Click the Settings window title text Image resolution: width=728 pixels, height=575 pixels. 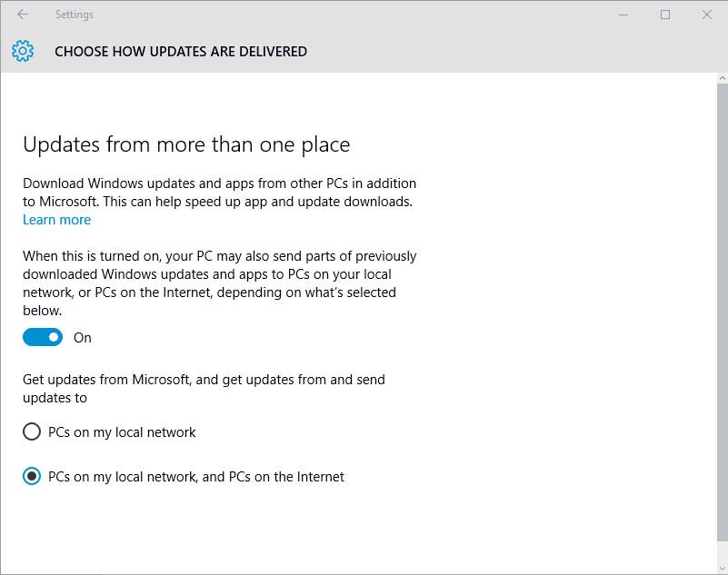pyautogui.click(x=75, y=15)
